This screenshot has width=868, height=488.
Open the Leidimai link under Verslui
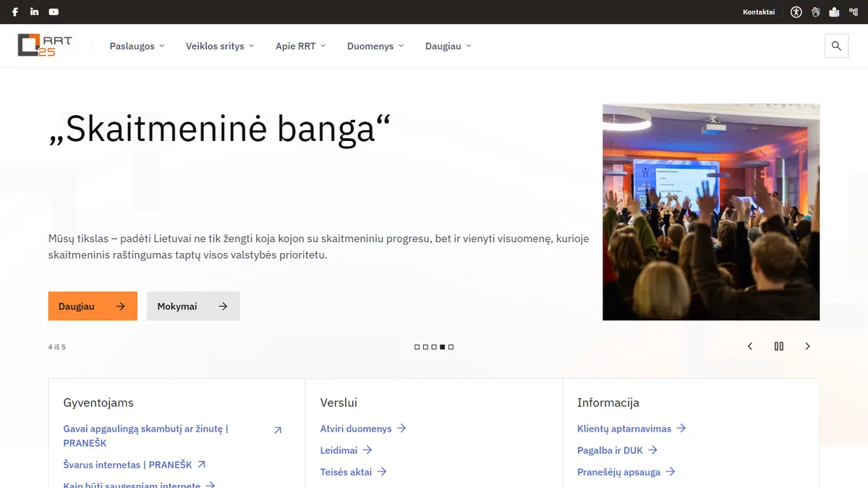[346, 450]
